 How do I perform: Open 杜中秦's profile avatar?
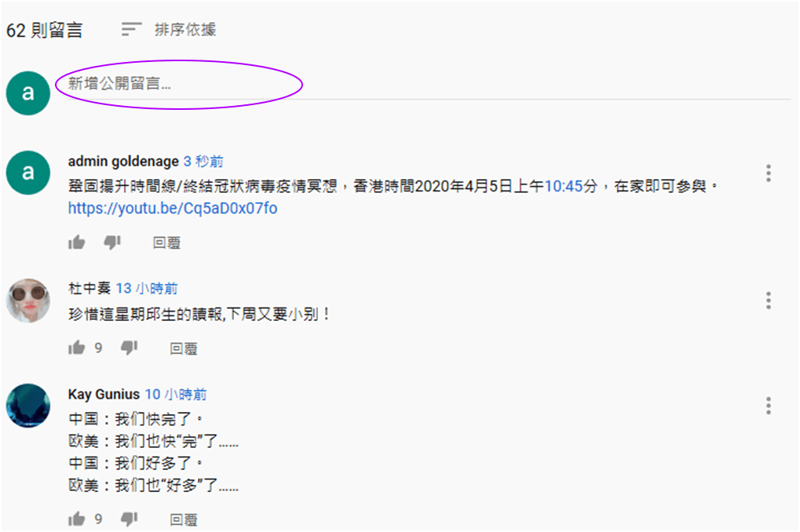[x=28, y=301]
